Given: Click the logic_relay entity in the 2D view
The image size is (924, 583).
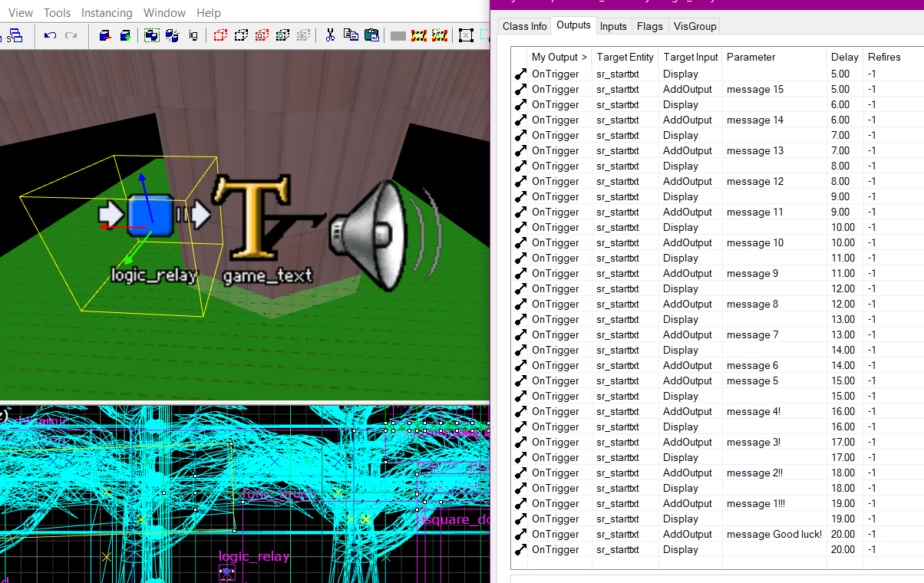Looking at the screenshot, I should tap(227, 571).
